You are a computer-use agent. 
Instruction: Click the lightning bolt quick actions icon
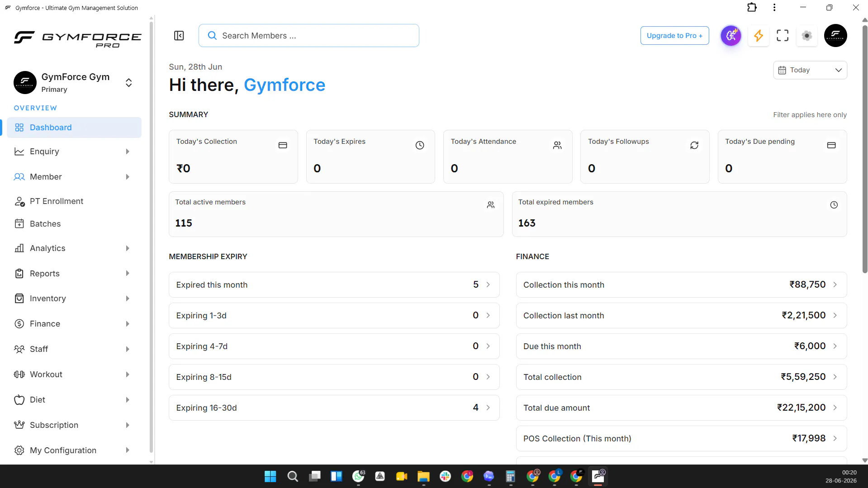pos(759,36)
